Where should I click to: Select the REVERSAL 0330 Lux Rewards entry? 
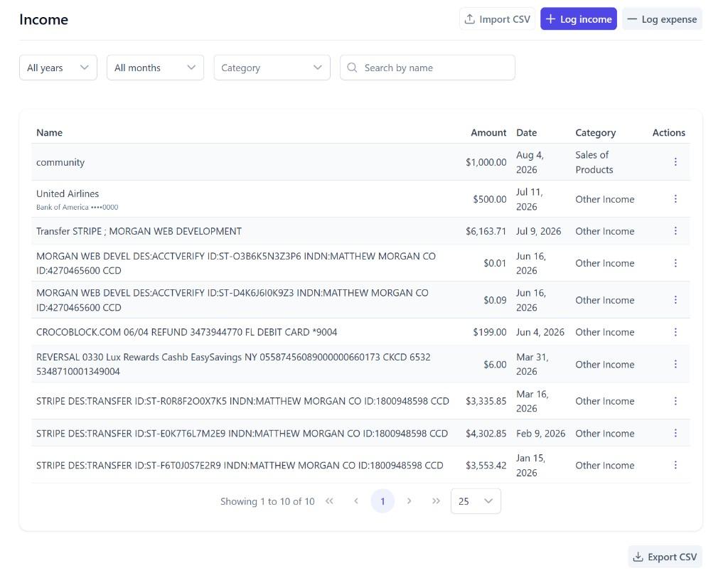tap(233, 365)
